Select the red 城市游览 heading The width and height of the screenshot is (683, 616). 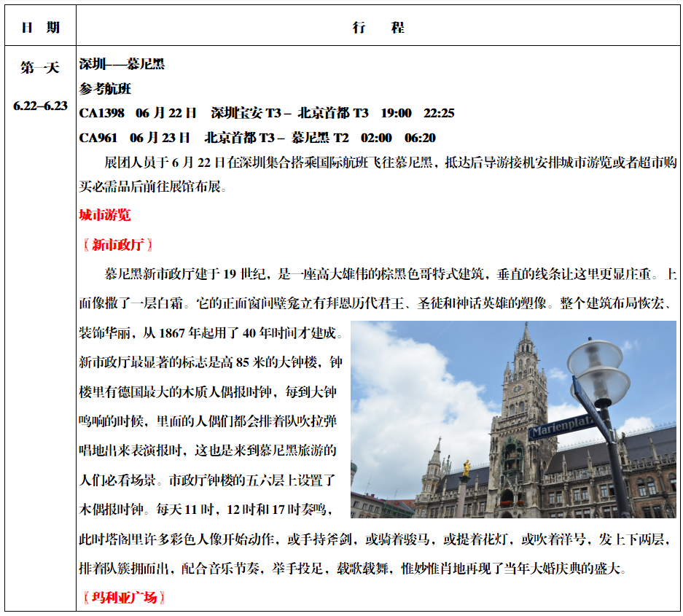tap(105, 215)
